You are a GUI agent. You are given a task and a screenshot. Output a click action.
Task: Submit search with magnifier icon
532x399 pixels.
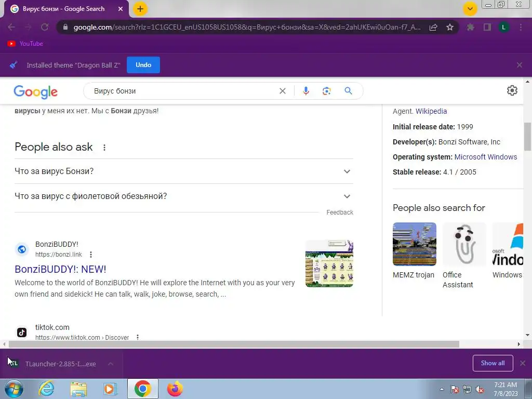coord(348,90)
